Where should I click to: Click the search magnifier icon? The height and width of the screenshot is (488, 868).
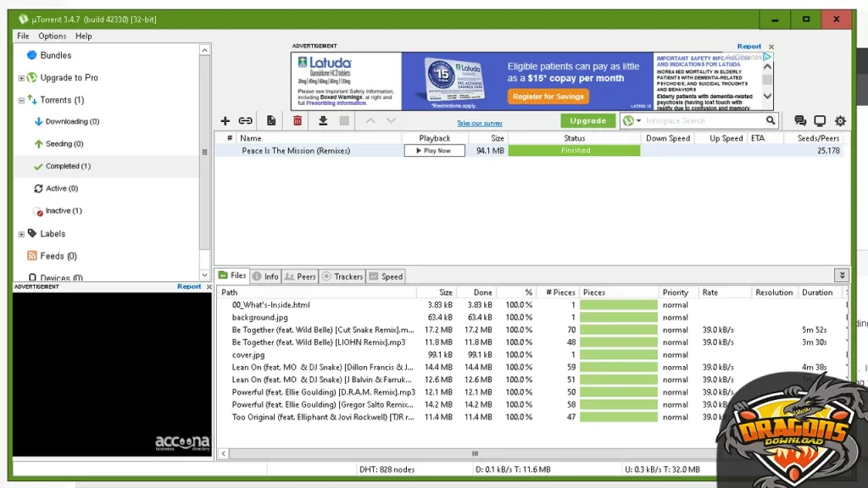[771, 121]
